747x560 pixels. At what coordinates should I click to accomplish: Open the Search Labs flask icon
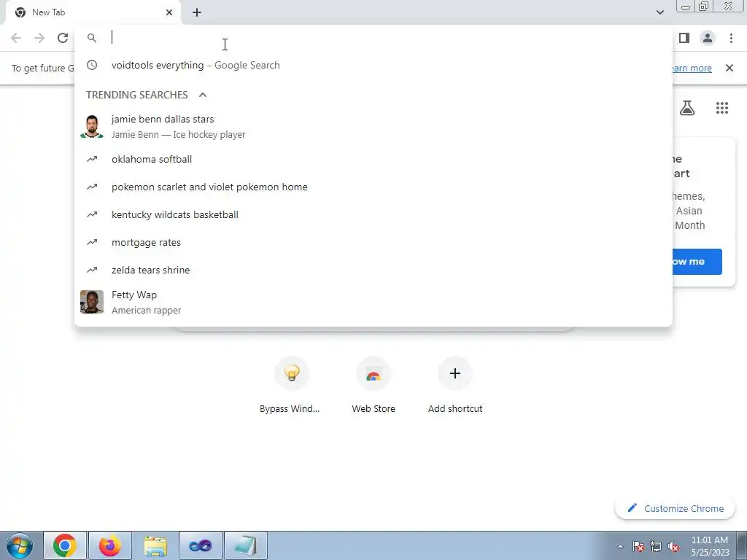[687, 108]
